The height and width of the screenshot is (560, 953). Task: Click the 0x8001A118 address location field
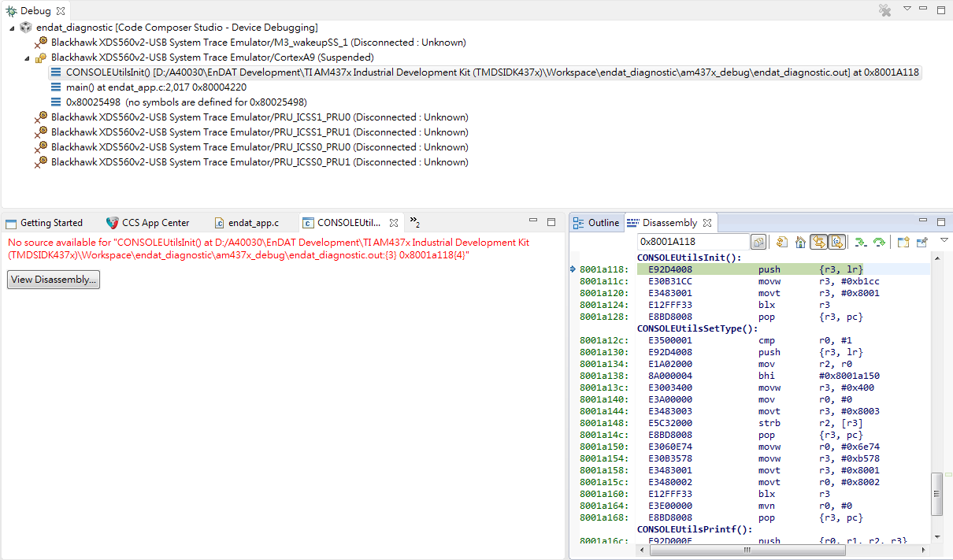(693, 242)
